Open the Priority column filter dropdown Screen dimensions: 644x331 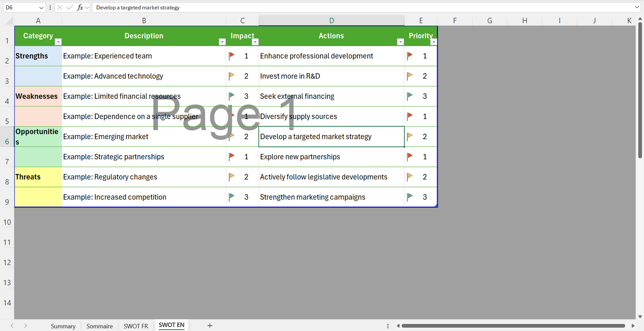click(434, 42)
